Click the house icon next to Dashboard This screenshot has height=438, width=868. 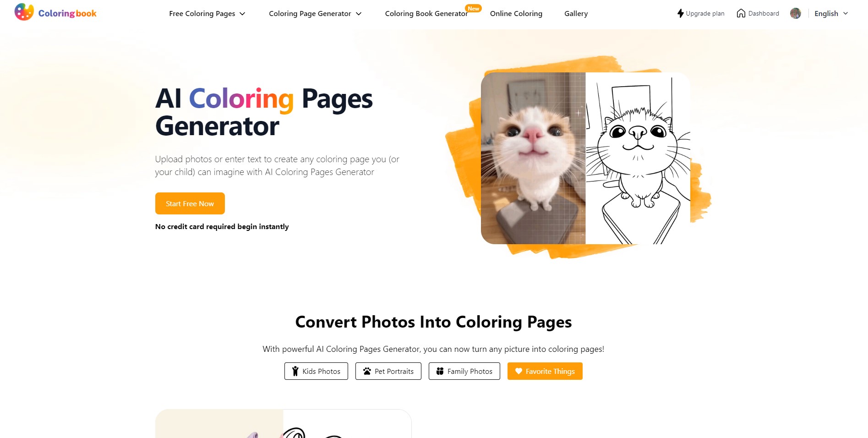coord(741,13)
